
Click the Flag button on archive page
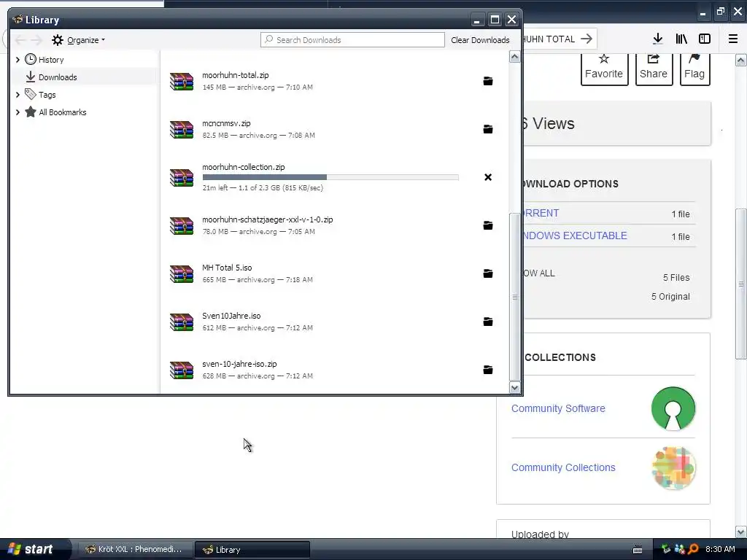tap(694, 68)
